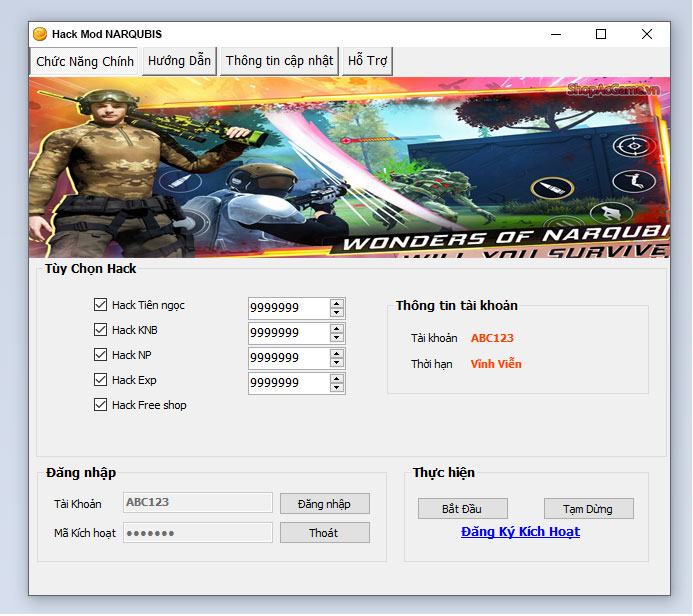693x616 pixels.
Task: Toggle the Hack Free shop checkbox
Action: pos(100,405)
